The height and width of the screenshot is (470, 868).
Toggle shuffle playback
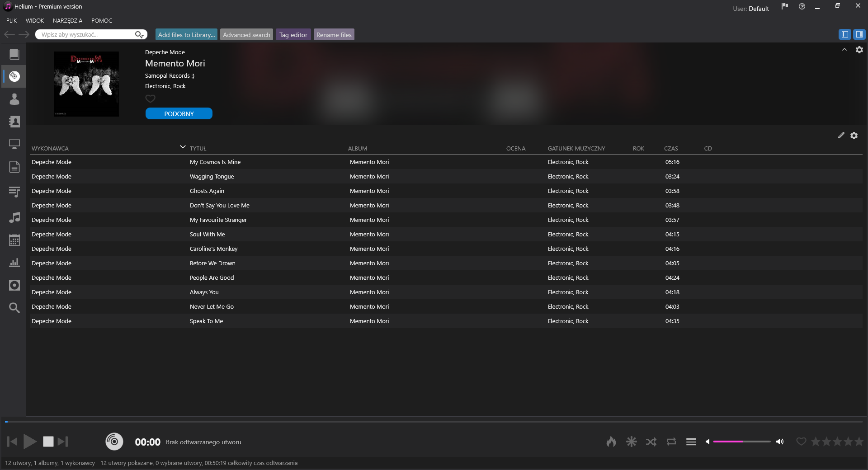(651, 442)
